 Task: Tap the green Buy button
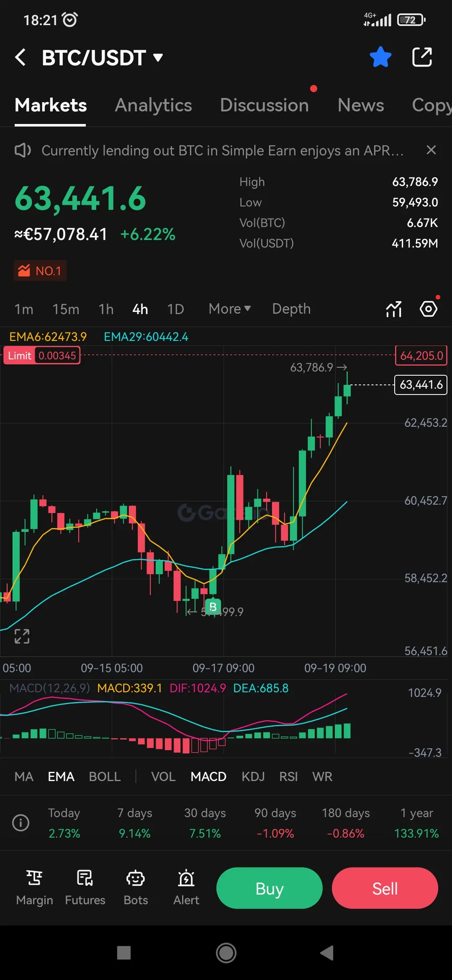(x=270, y=888)
